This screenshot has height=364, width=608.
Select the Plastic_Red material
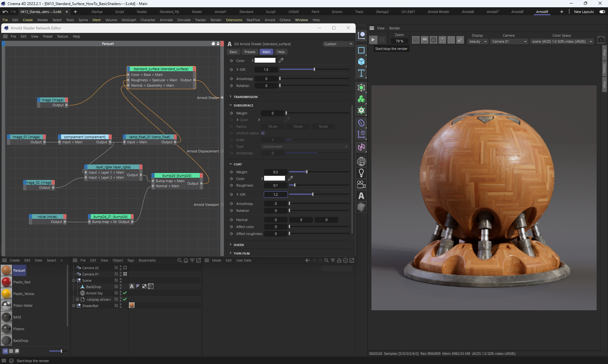(22, 282)
